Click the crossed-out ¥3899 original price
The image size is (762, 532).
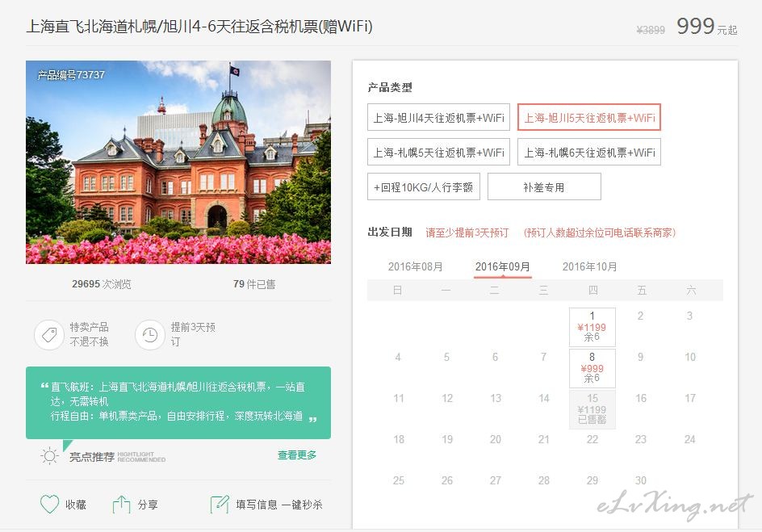point(651,30)
